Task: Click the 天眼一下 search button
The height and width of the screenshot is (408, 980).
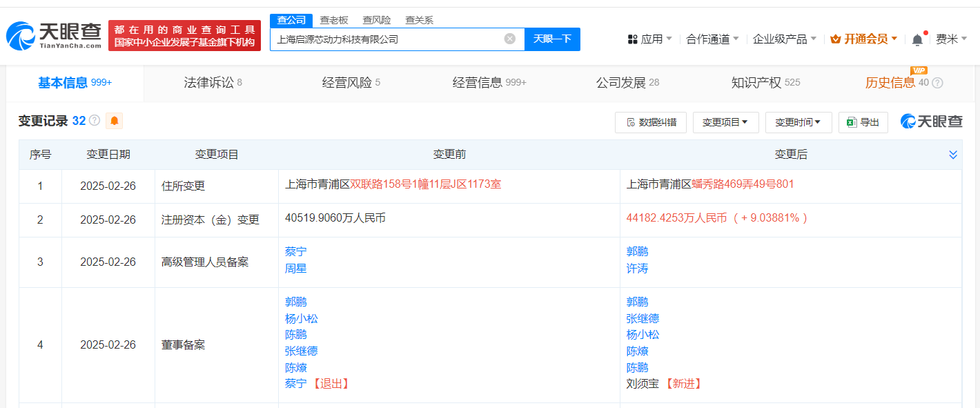Action: point(552,39)
